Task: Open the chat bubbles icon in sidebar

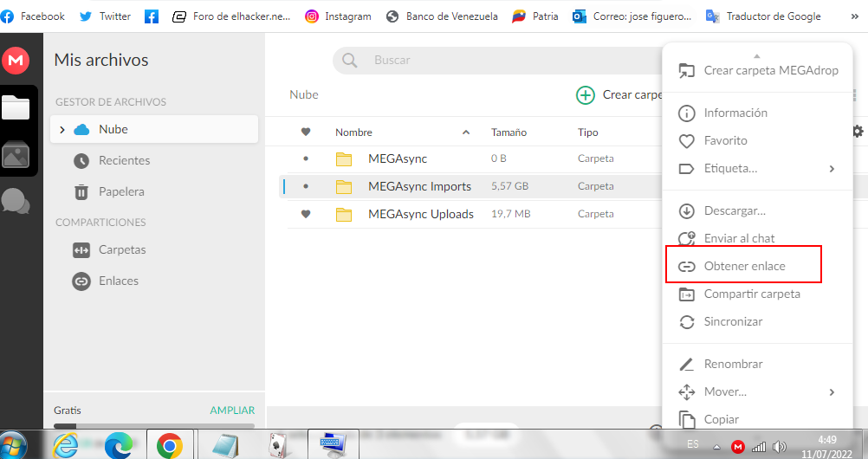Action: [x=16, y=201]
